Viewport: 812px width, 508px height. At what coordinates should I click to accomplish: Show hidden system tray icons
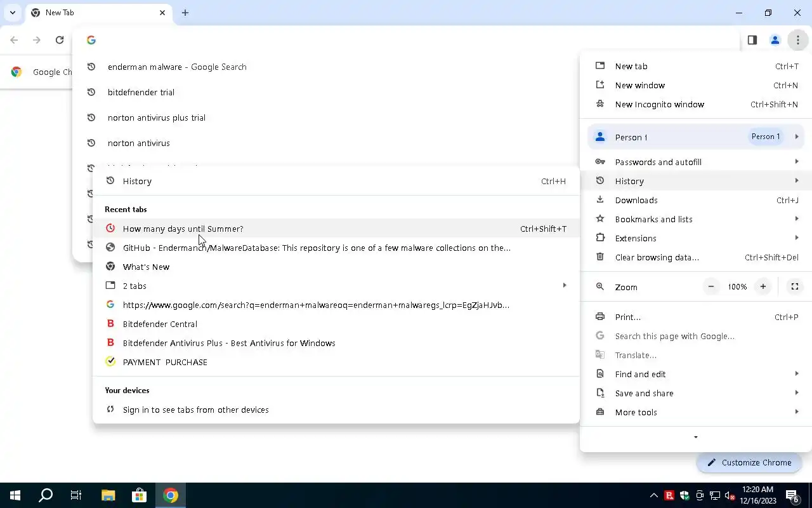[653, 495]
